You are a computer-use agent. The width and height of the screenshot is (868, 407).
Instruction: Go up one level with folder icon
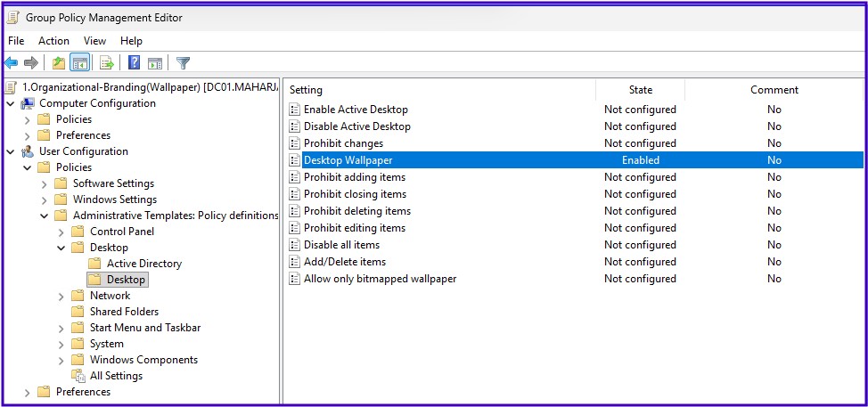point(59,62)
